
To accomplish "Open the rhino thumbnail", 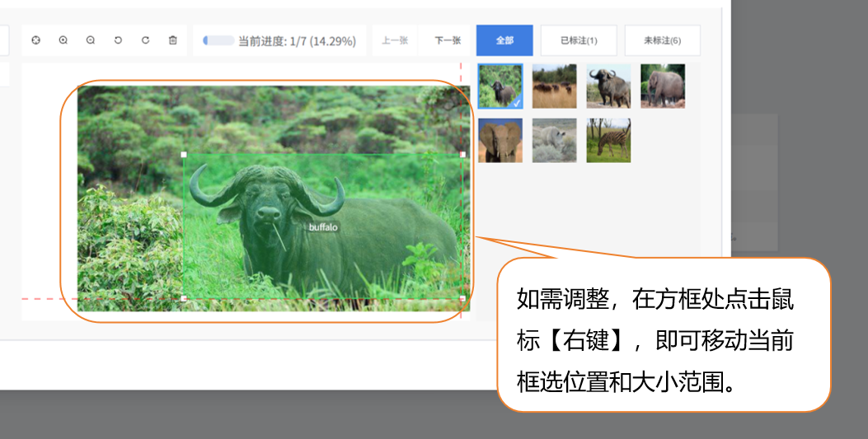I will [554, 141].
